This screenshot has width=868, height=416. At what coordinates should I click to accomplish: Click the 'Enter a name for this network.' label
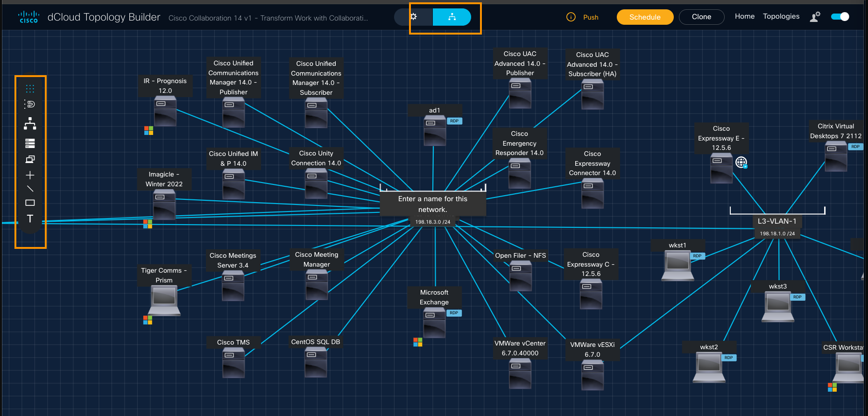pos(433,204)
